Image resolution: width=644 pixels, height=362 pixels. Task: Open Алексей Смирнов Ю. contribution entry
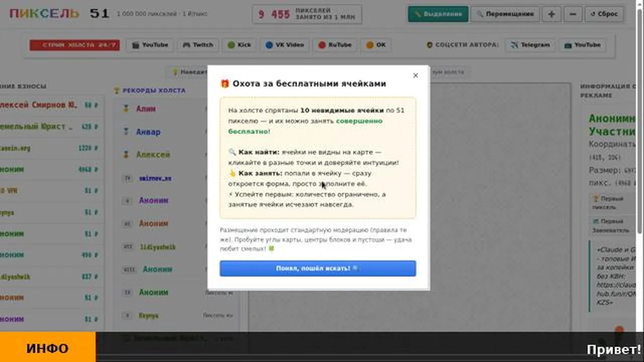click(x=50, y=105)
